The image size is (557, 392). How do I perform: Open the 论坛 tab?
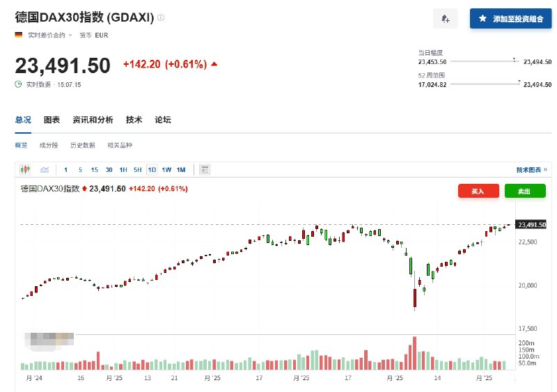[163, 120]
